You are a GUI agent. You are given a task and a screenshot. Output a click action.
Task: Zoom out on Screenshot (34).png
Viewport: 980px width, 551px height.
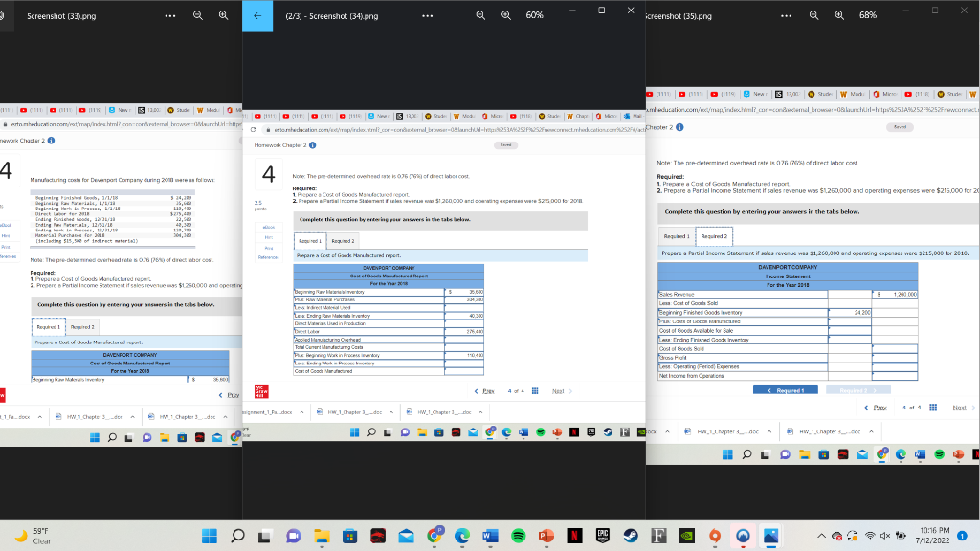pyautogui.click(x=480, y=15)
